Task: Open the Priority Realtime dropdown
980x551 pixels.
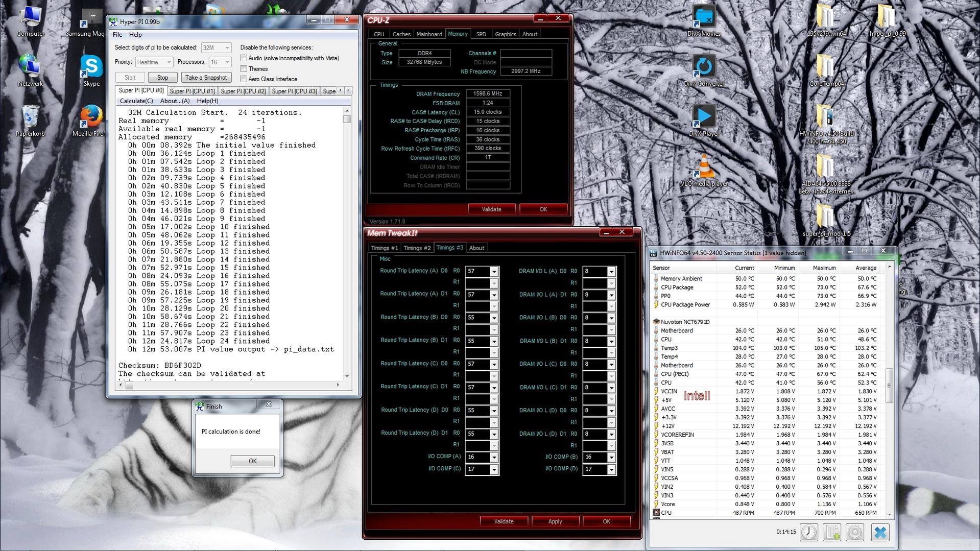Action: click(x=154, y=62)
